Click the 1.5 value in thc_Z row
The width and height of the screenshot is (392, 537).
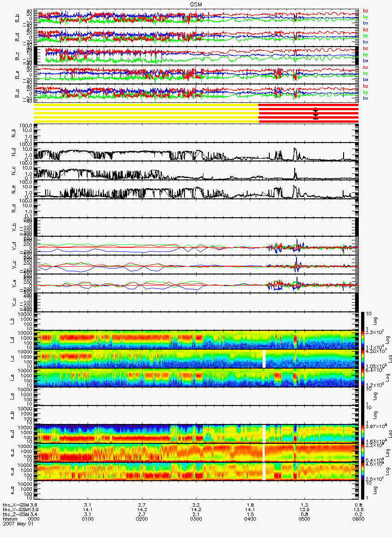pyautogui.click(x=250, y=514)
